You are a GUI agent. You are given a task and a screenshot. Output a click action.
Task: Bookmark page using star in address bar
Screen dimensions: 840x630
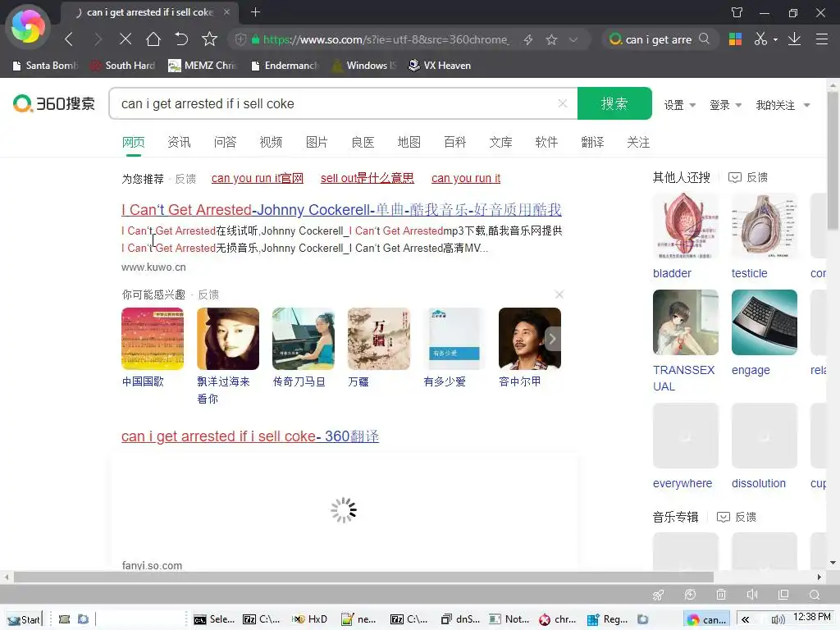(551, 39)
